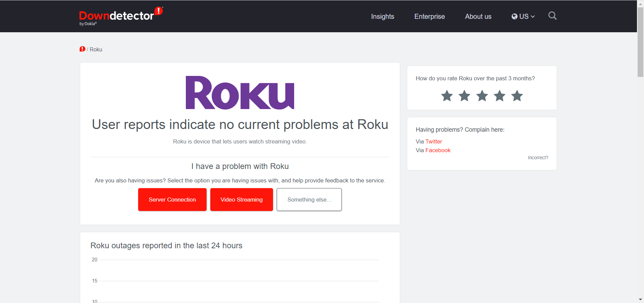Rate Roku four stars

coord(499,96)
